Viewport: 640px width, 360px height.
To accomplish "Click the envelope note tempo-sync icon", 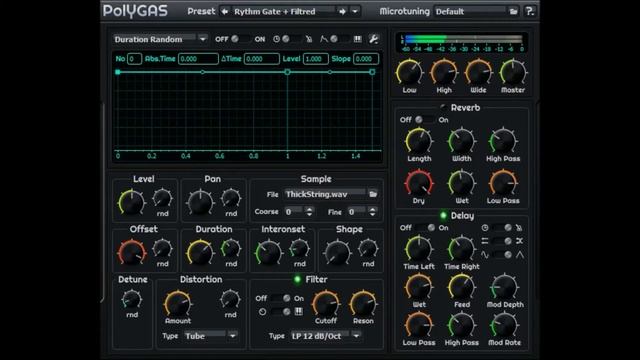I will 309,39.
